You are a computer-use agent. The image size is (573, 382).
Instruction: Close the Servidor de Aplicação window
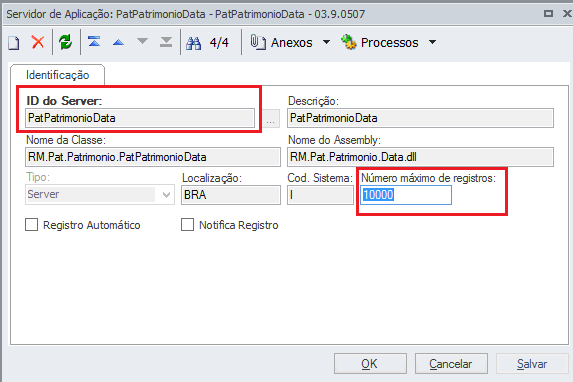tap(568, 14)
